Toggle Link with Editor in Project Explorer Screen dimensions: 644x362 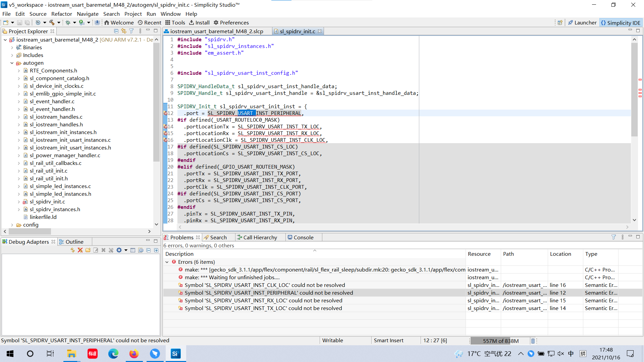coord(123,31)
